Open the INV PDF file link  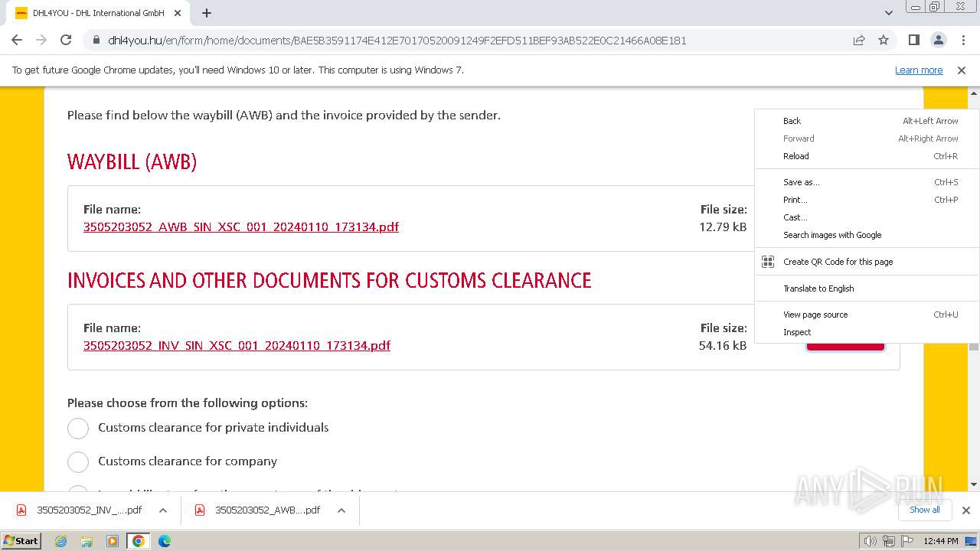237,345
